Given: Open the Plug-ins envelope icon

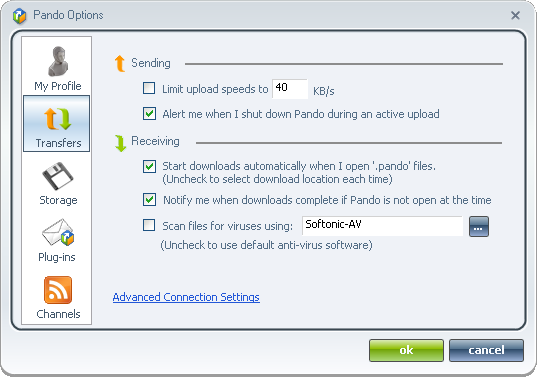Looking at the screenshot, I should point(58,233).
